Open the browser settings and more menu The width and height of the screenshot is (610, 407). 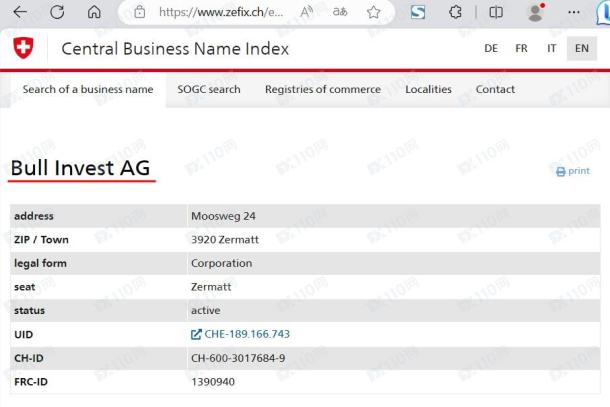pyautogui.click(x=574, y=12)
